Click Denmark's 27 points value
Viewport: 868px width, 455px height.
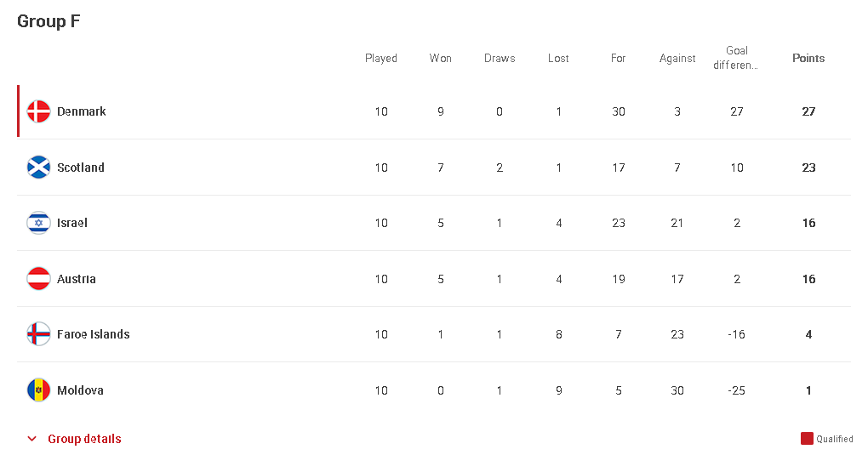point(808,111)
